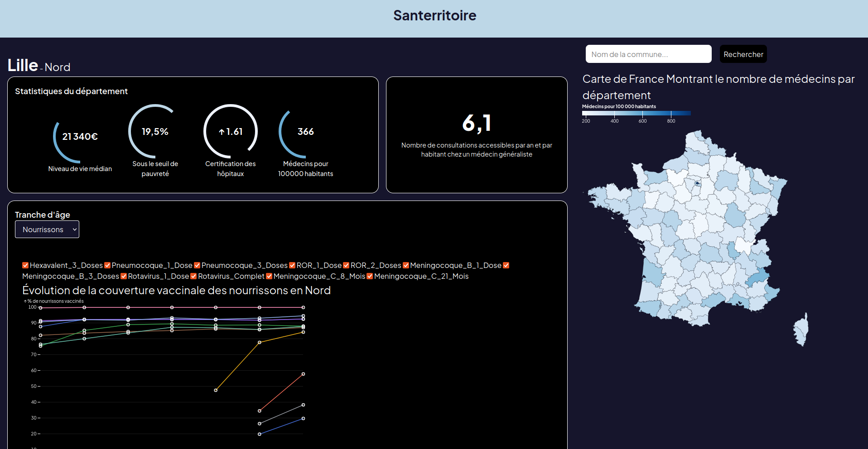Uncheck the Hexavalent_3_Doses checkbox

tap(25, 265)
